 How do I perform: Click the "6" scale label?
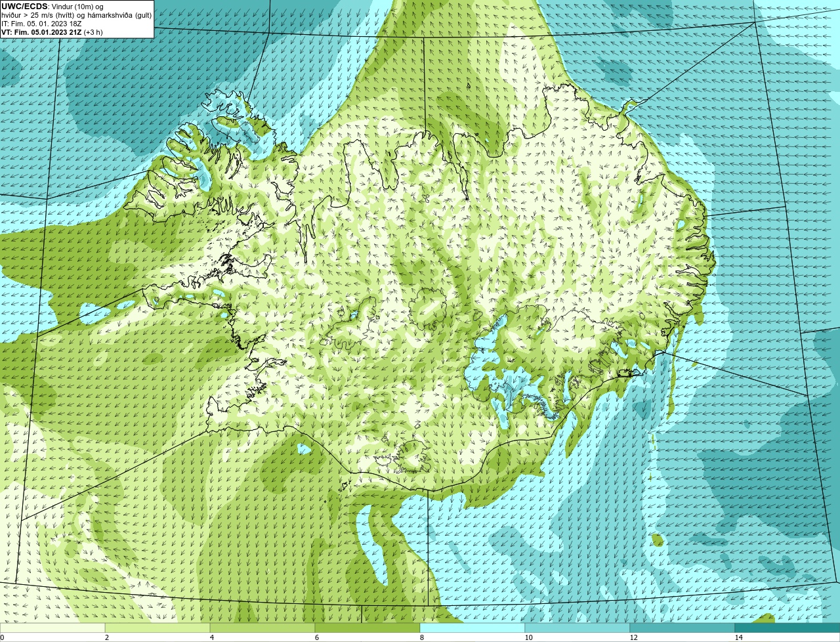pyautogui.click(x=316, y=637)
